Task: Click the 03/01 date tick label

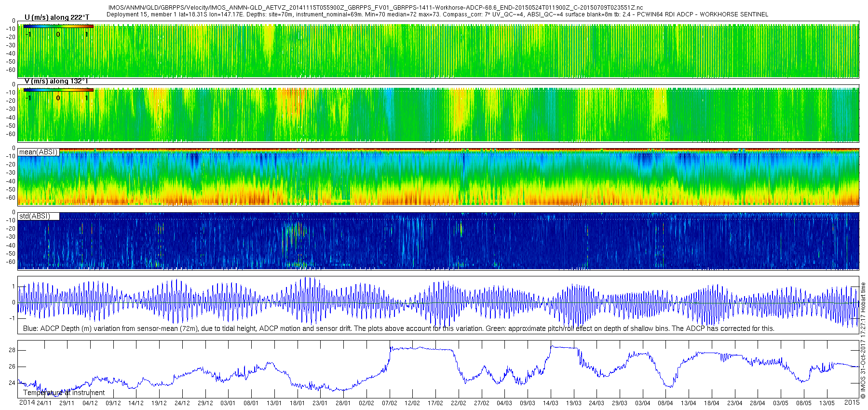Action: coord(228,403)
